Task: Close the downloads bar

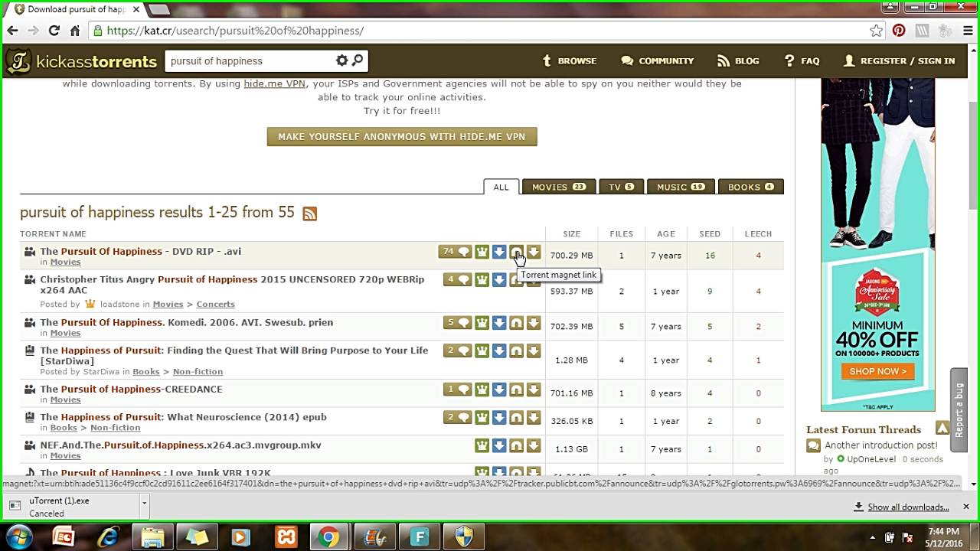Action: 965,507
